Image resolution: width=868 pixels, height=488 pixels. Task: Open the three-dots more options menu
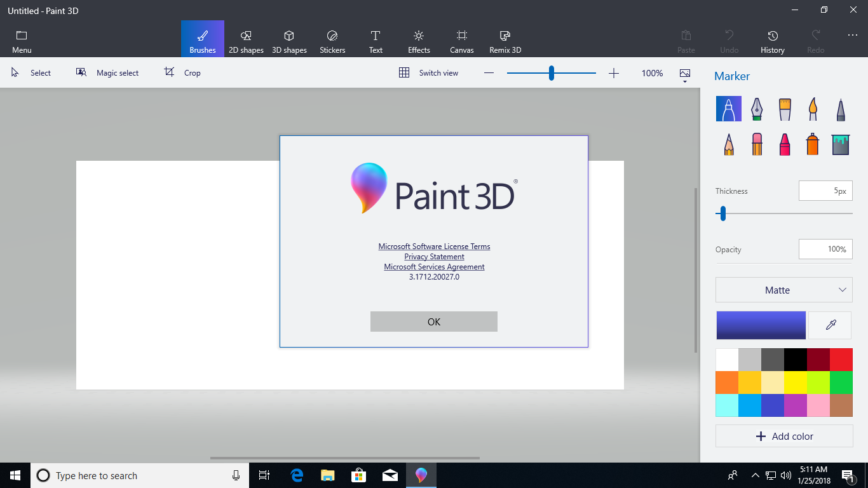[852, 36]
